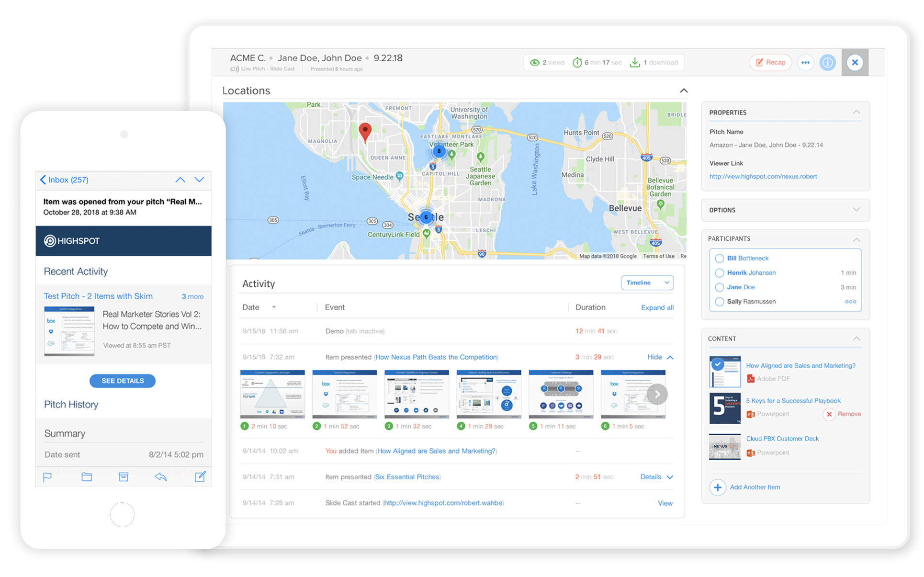Viewport: 924px width, 577px height.
Task: Collapse the Participants panel
Action: [x=856, y=239]
